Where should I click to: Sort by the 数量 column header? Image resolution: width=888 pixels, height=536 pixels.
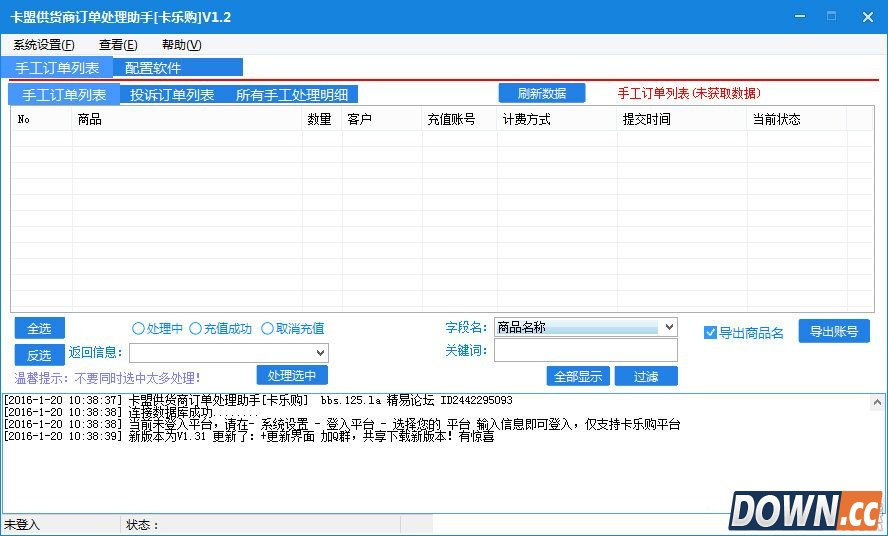pos(322,119)
